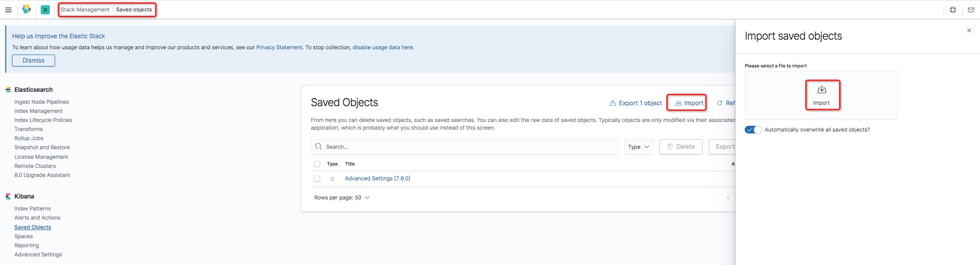
Task: Close the Import saved objects flyout
Action: click(x=969, y=30)
